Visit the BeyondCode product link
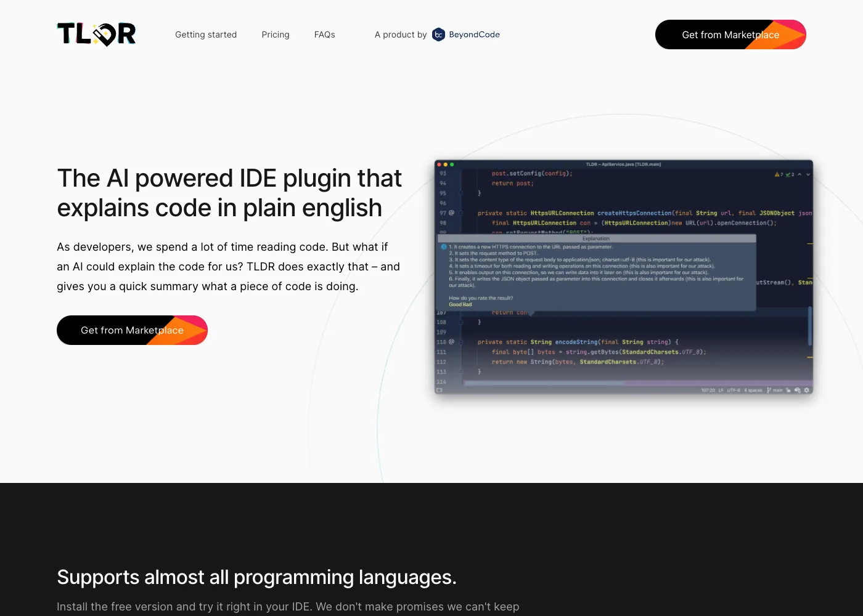The width and height of the screenshot is (863, 616). [437, 34]
